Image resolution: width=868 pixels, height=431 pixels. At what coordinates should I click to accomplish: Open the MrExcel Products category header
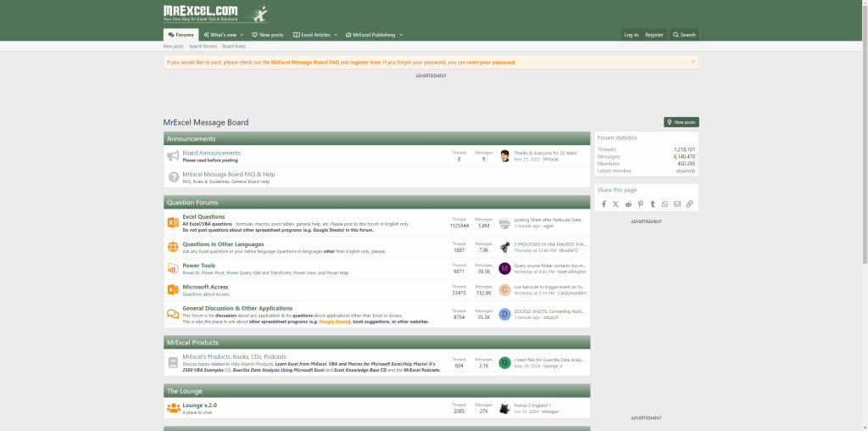click(x=192, y=343)
